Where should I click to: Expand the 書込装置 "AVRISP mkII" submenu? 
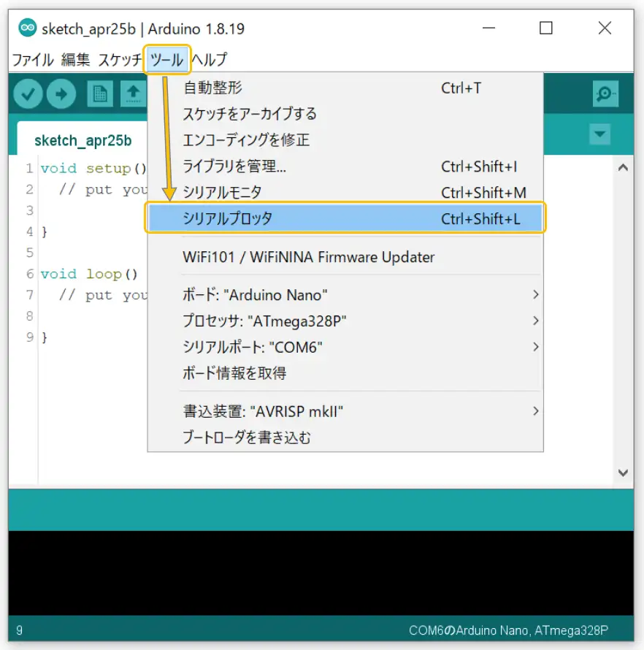point(345,411)
